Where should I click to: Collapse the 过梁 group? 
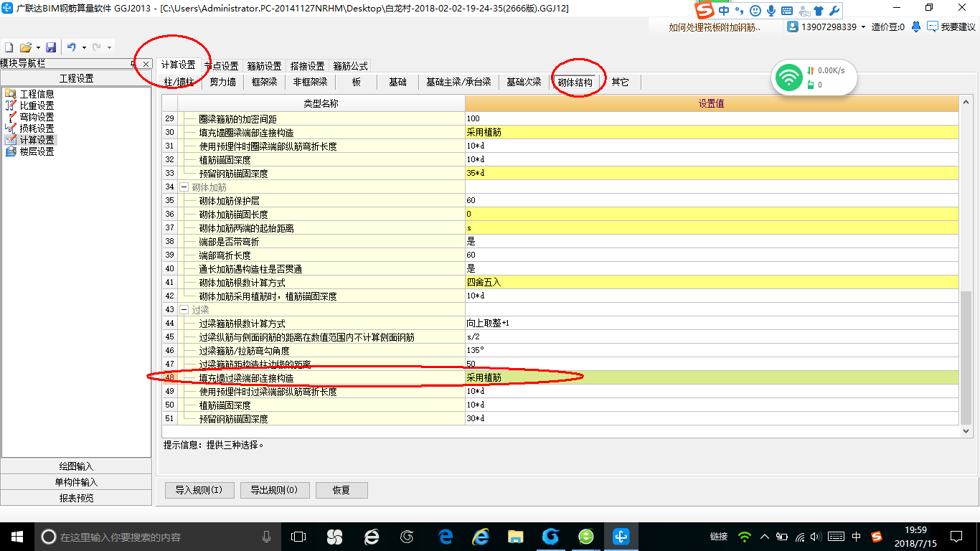(184, 310)
